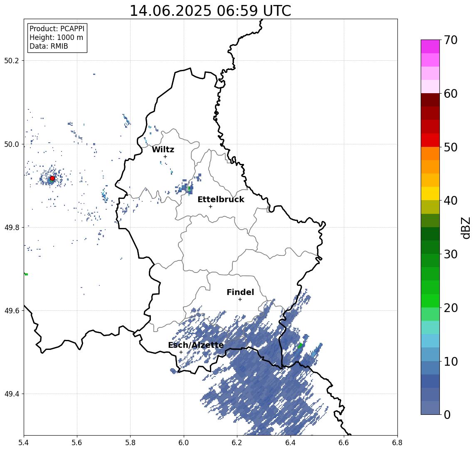Click the longitude tick label 5.4
The height and width of the screenshot is (451, 476).
[24, 443]
